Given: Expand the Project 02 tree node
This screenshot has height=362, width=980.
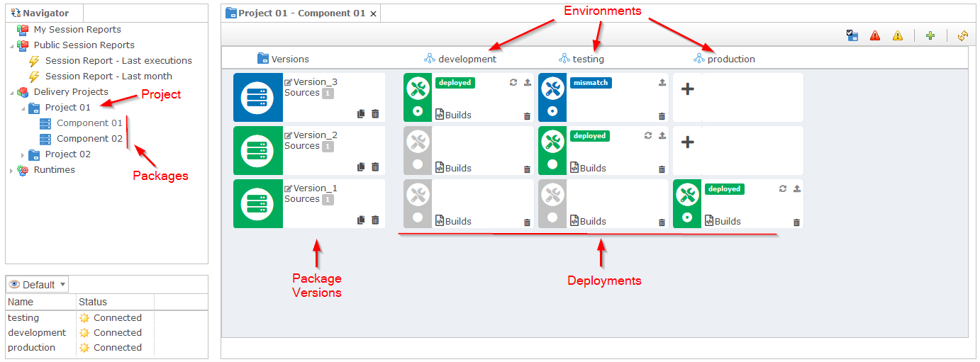Looking at the screenshot, I should tap(23, 154).
